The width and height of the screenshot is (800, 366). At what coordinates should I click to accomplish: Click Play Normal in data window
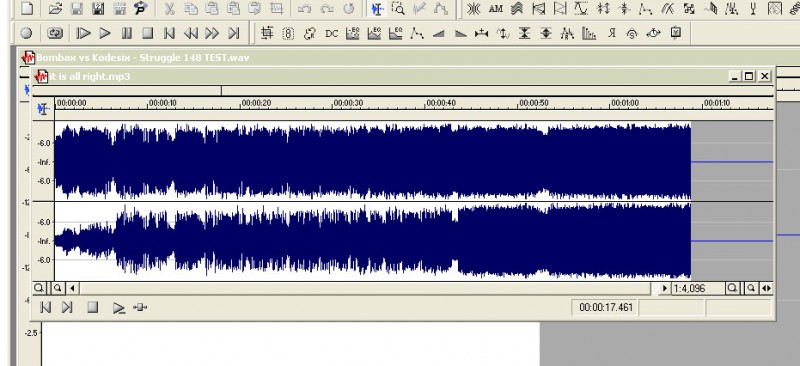[118, 308]
